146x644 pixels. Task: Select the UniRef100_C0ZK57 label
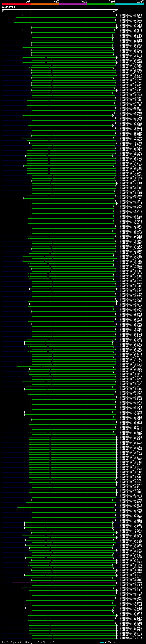(131, 311)
